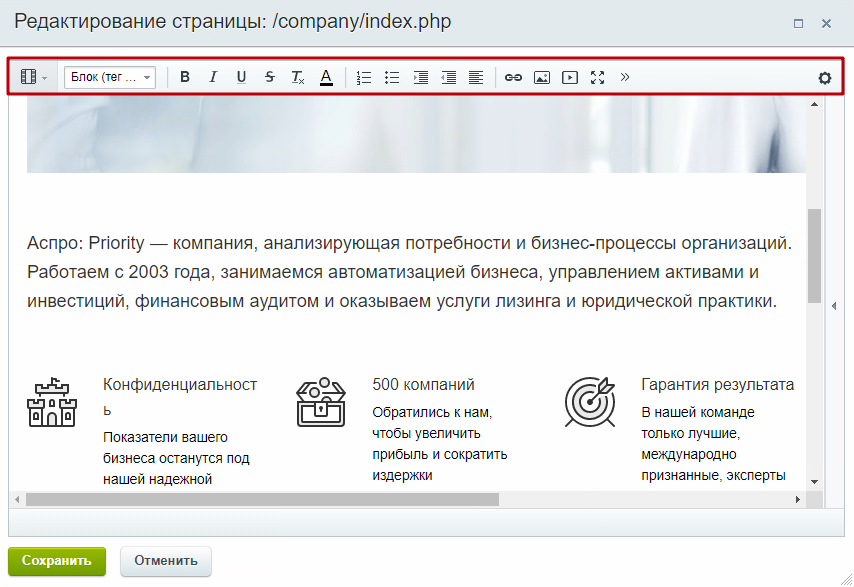Expand the dialog window to full size
The height and width of the screenshot is (587, 854).
click(x=798, y=23)
